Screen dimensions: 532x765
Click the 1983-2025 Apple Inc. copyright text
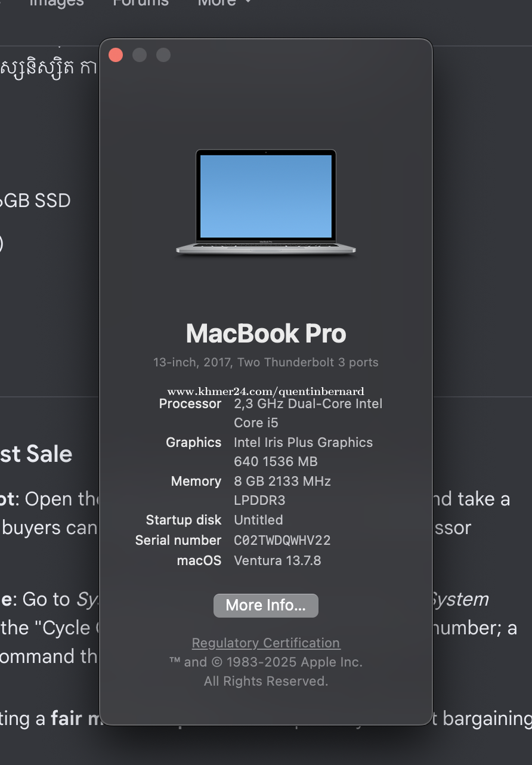click(266, 662)
